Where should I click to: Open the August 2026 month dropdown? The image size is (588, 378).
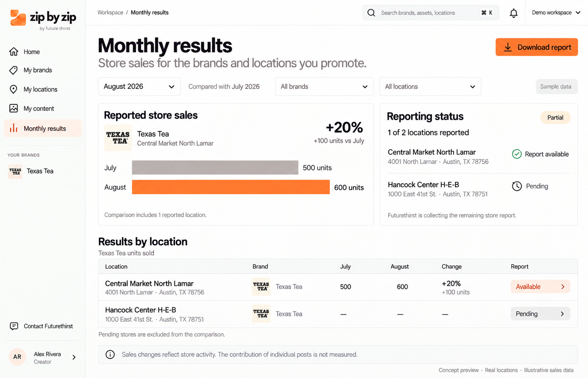point(139,86)
